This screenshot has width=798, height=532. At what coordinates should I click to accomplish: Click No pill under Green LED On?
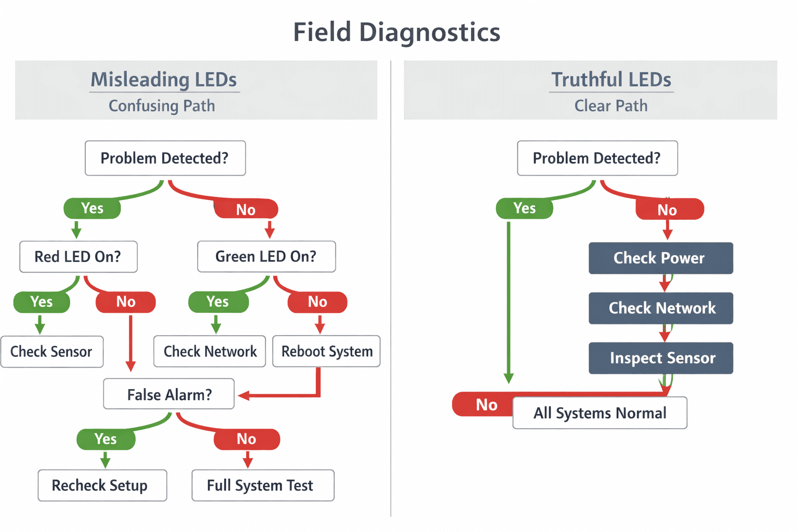tap(317, 302)
